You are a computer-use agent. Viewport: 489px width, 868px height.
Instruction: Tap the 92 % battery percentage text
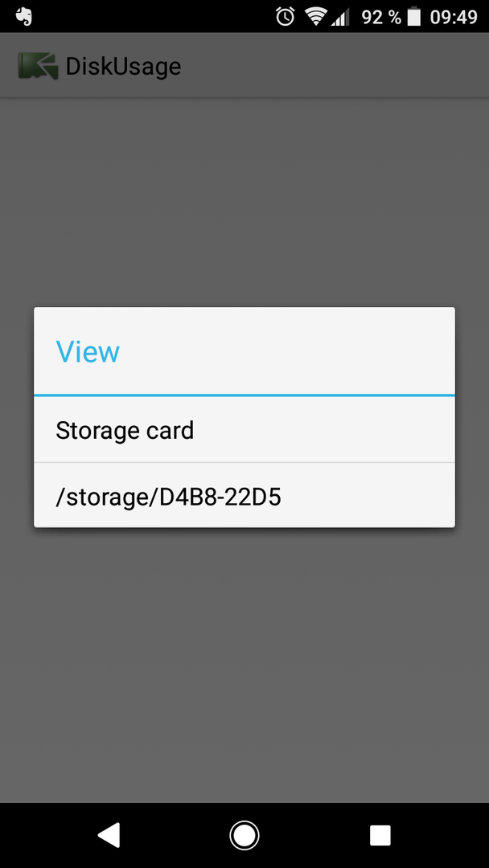tap(381, 17)
